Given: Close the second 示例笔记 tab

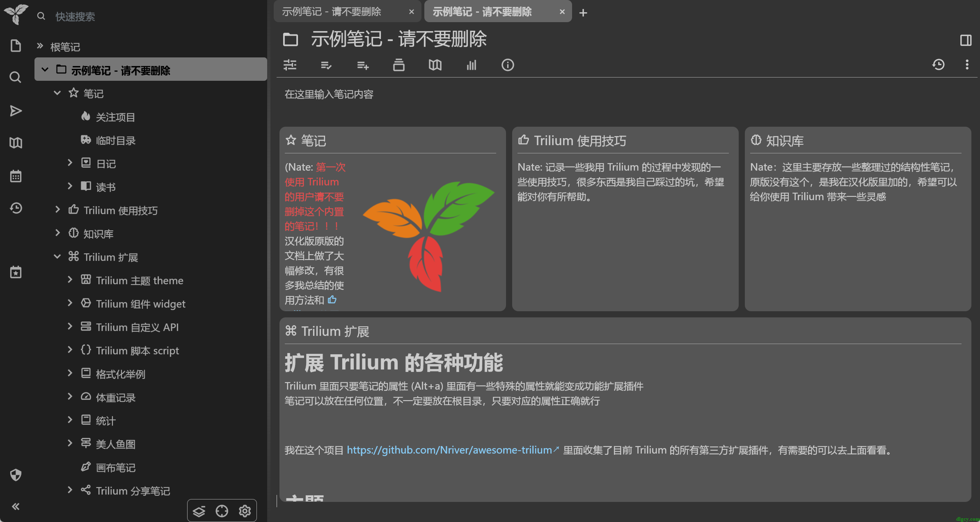Looking at the screenshot, I should 562,12.
